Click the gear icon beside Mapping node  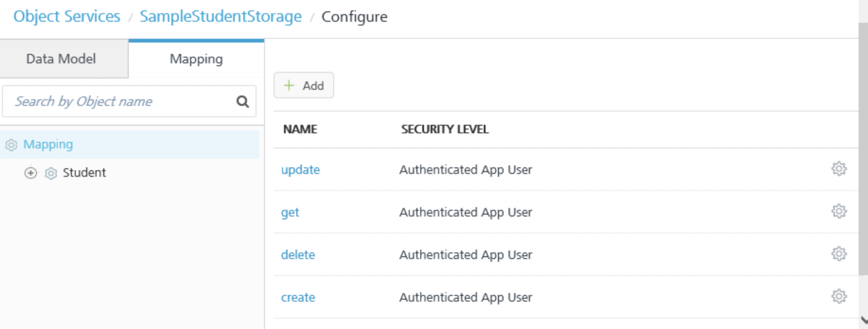11,145
